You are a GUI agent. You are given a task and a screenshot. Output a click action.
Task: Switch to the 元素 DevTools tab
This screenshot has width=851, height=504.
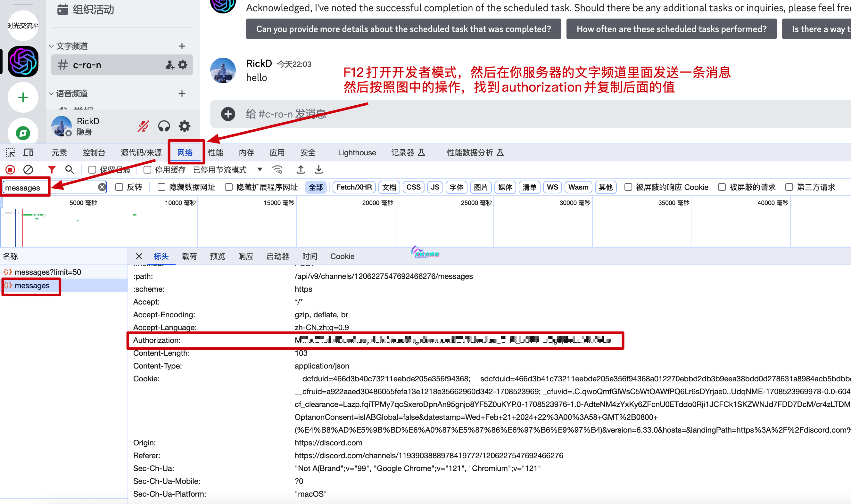59,152
